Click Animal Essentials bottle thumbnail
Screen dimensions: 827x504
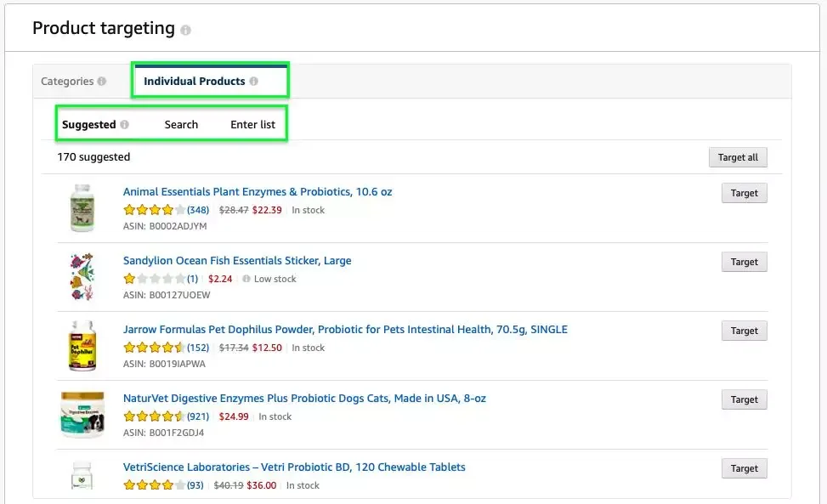point(82,207)
